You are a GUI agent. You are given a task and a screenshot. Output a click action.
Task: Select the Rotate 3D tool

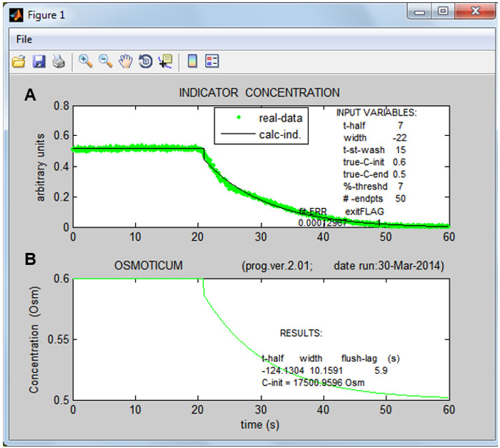pyautogui.click(x=145, y=61)
